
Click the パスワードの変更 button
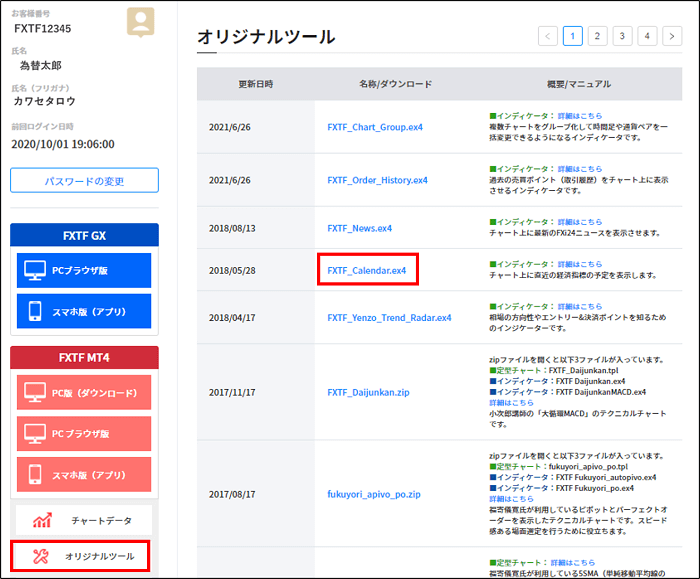tap(84, 180)
